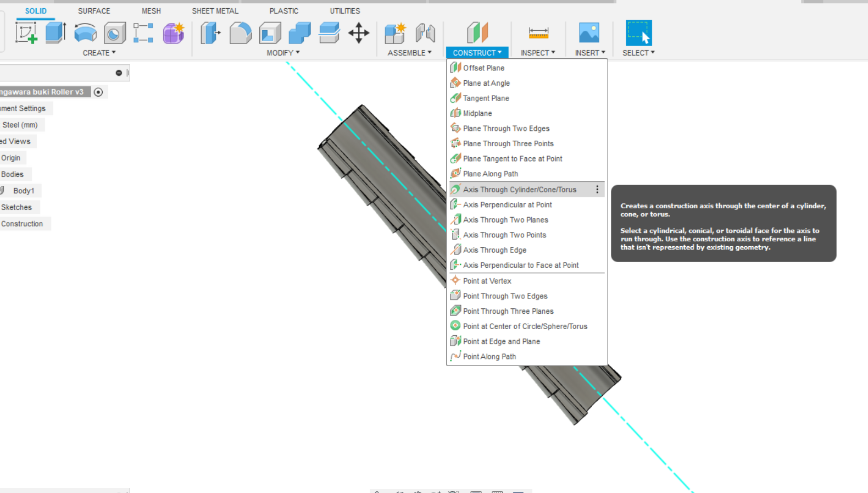Open options for Axis Through Cylinder/Cone/Torus
868x493 pixels.
[x=597, y=190]
